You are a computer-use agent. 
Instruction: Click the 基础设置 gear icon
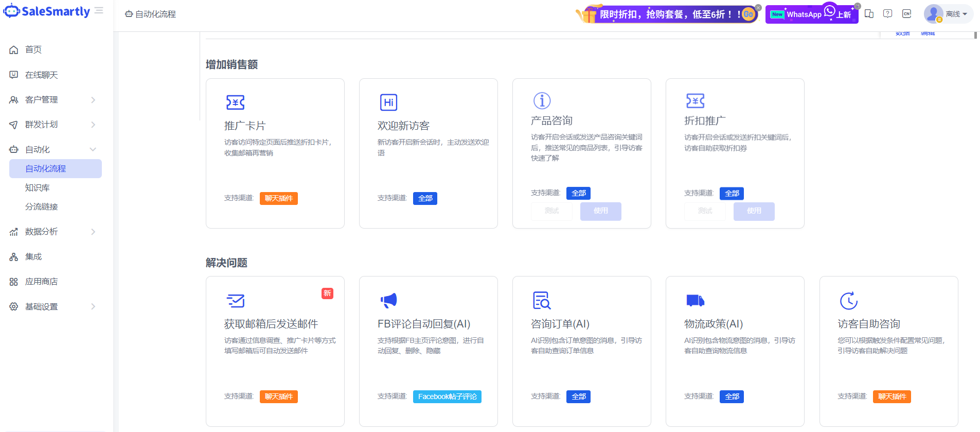[14, 306]
